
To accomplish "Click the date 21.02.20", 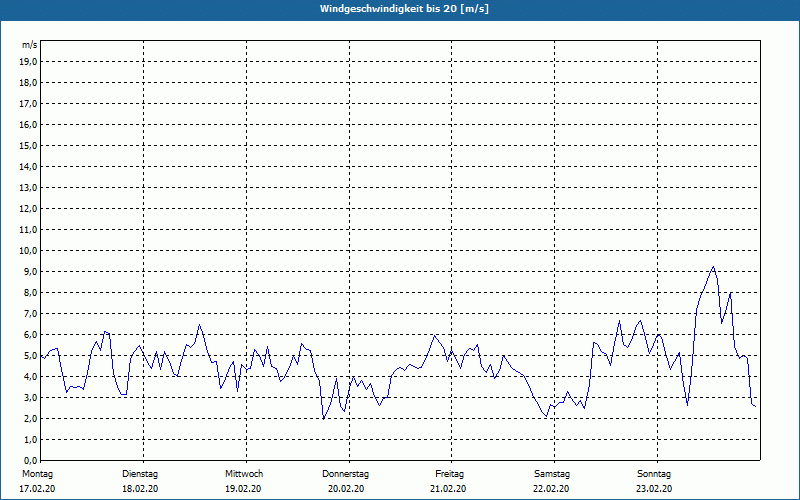I will click(448, 489).
